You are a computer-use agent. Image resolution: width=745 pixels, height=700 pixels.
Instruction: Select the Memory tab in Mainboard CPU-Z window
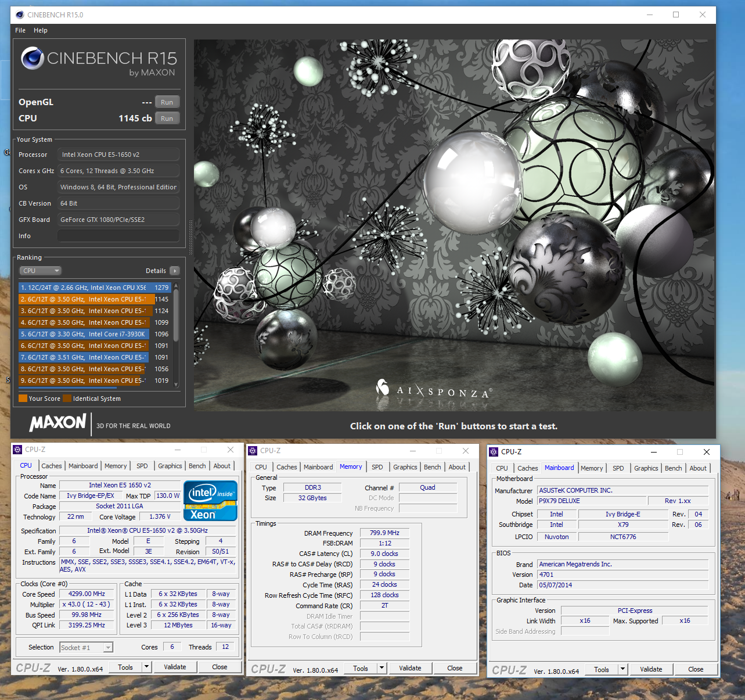pyautogui.click(x=592, y=468)
